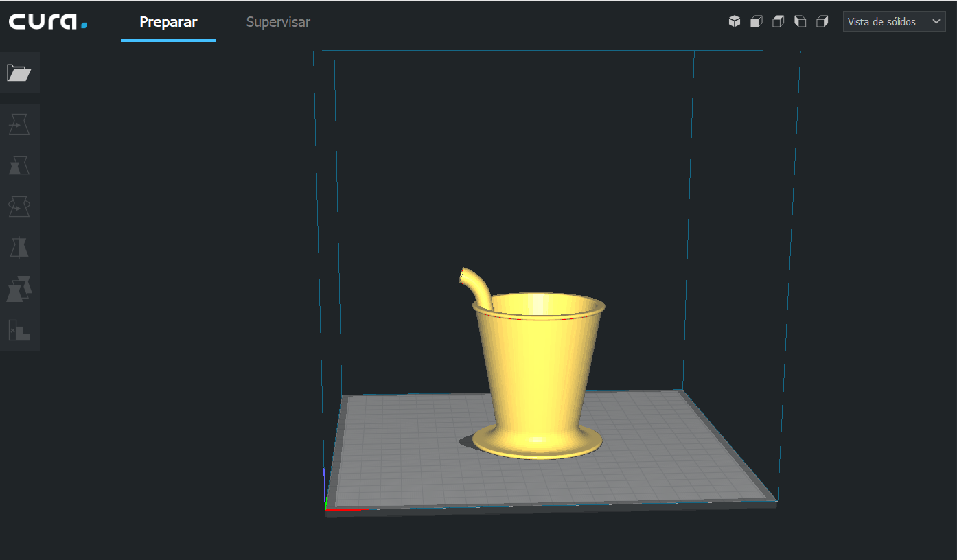Open Per Model Settings tool
The image size is (957, 560).
[x=19, y=289]
